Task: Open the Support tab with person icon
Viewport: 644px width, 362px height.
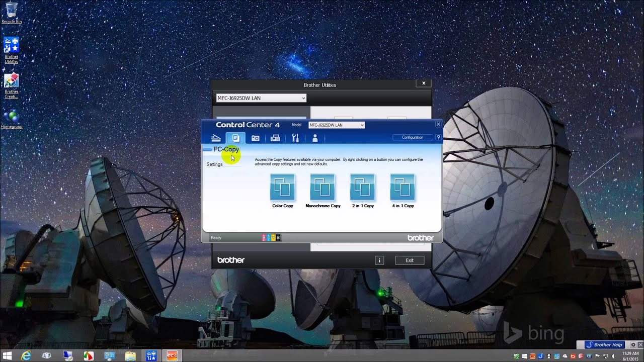Action: pos(315,138)
